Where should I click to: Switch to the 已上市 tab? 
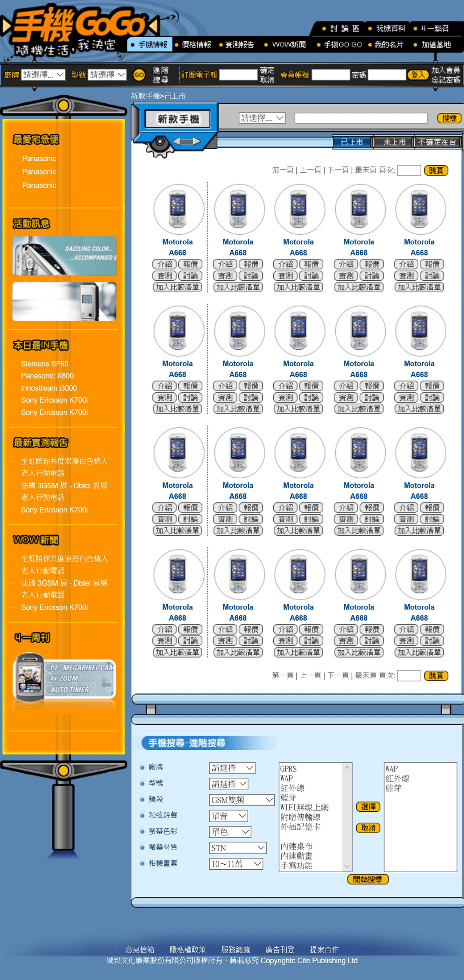point(352,142)
